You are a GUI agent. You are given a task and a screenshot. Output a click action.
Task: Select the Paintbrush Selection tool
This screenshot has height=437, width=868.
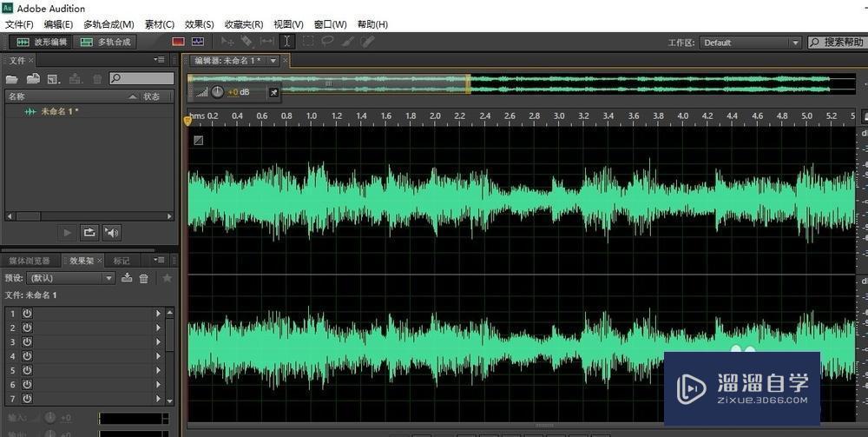(348, 42)
